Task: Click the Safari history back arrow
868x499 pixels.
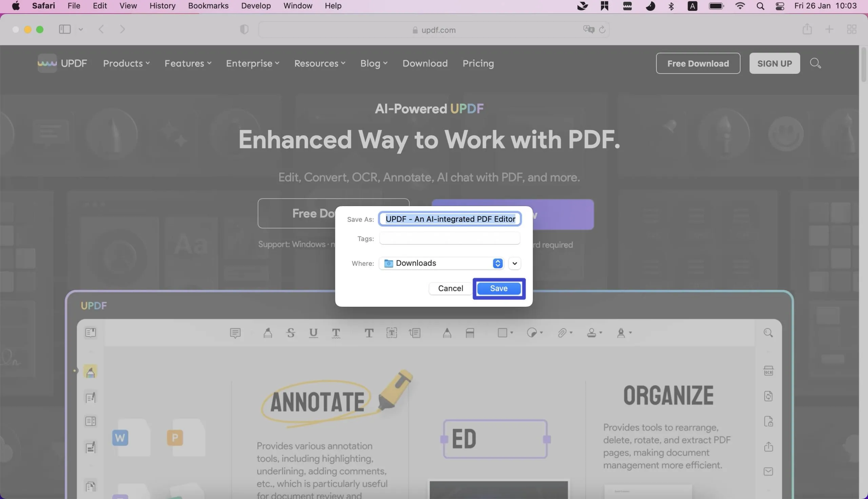Action: [101, 28]
